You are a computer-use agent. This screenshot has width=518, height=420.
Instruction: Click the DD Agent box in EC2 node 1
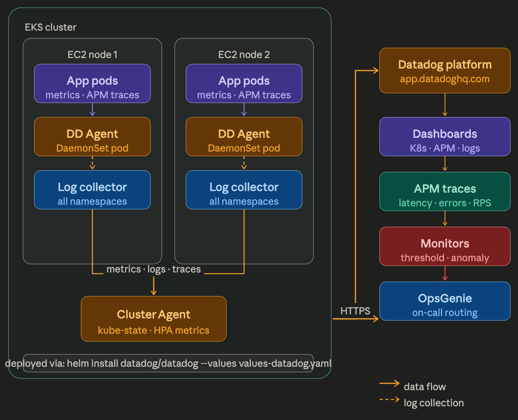92,137
